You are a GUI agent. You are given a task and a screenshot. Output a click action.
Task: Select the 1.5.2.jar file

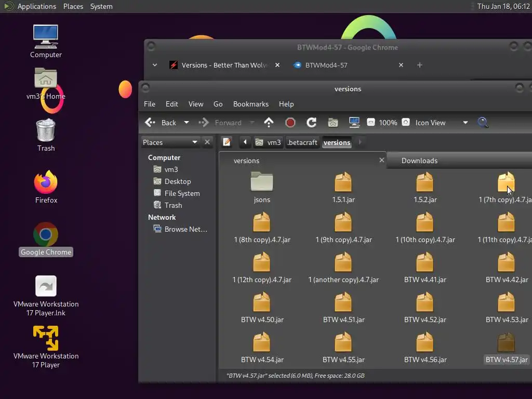tap(425, 187)
